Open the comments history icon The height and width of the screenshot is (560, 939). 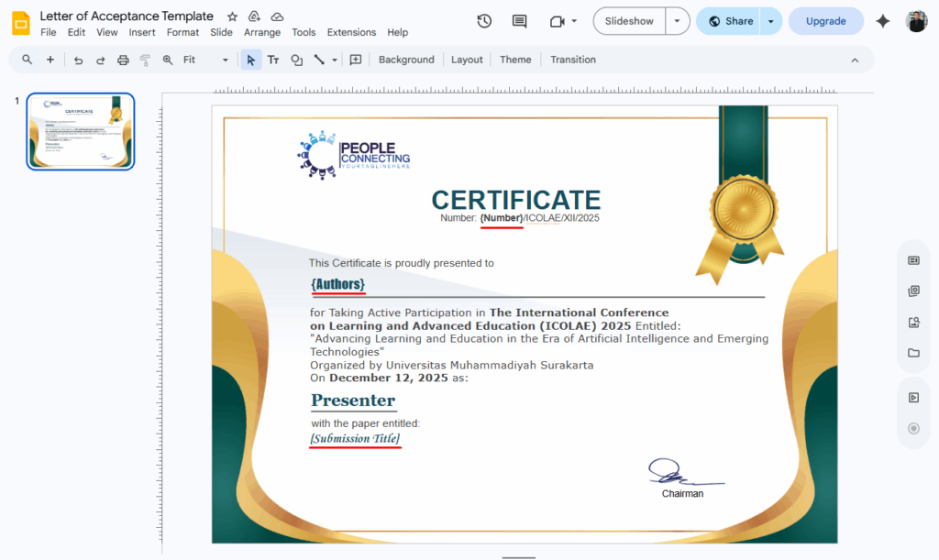[x=519, y=21]
